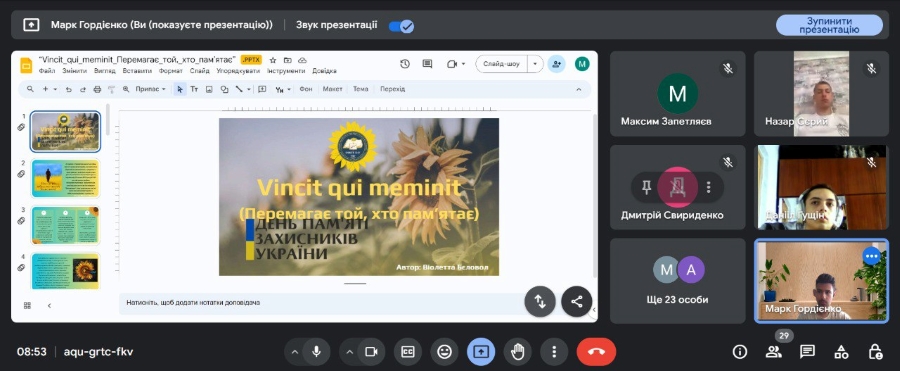The height and width of the screenshot is (371, 900).
Task: Click the Фон background button
Action: pyautogui.click(x=306, y=89)
